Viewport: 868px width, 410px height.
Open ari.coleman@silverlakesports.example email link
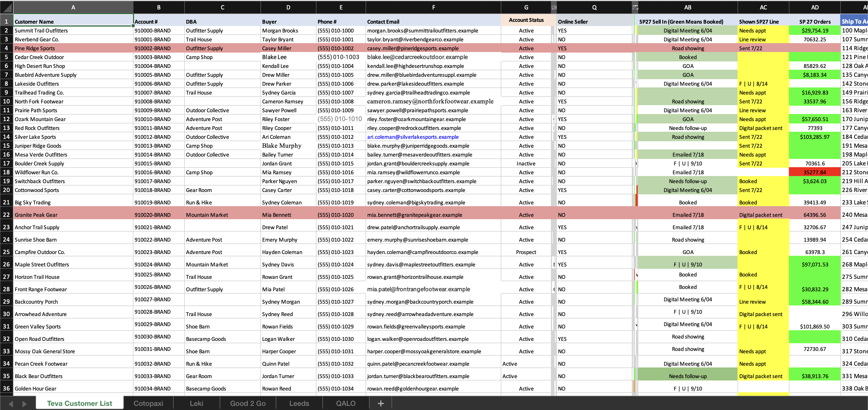[413, 137]
